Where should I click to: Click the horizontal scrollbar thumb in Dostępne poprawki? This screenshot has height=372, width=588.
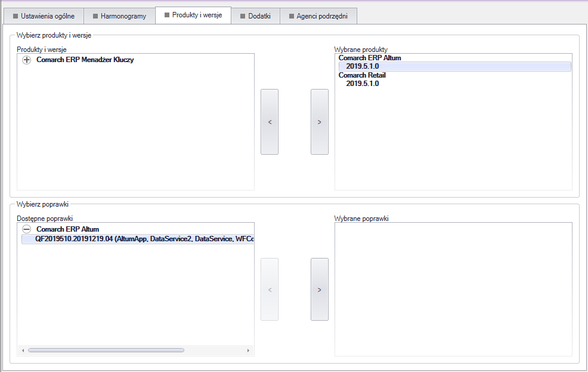106,351
